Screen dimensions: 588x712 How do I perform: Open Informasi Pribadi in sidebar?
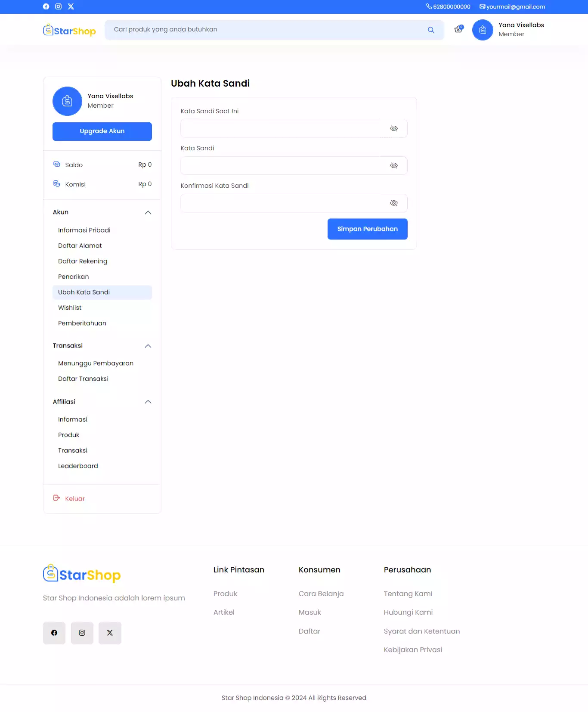tap(84, 230)
